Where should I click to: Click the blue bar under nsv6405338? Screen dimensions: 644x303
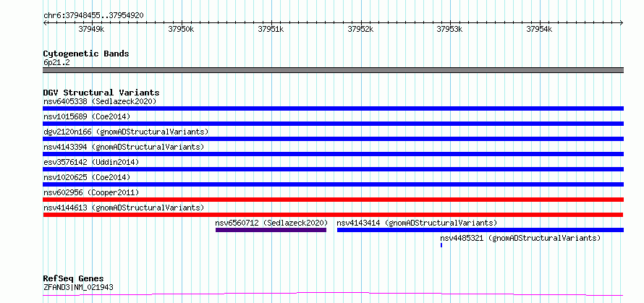pyautogui.click(x=333, y=108)
